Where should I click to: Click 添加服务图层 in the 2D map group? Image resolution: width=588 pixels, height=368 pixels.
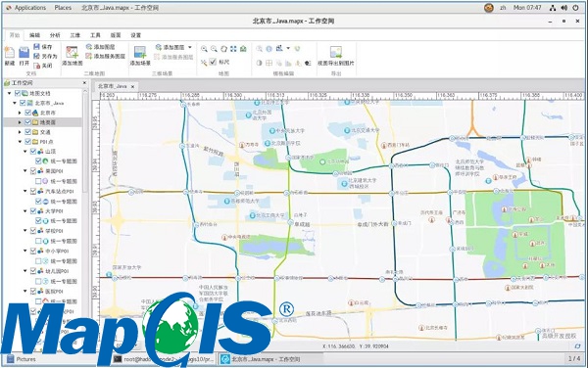106,56
